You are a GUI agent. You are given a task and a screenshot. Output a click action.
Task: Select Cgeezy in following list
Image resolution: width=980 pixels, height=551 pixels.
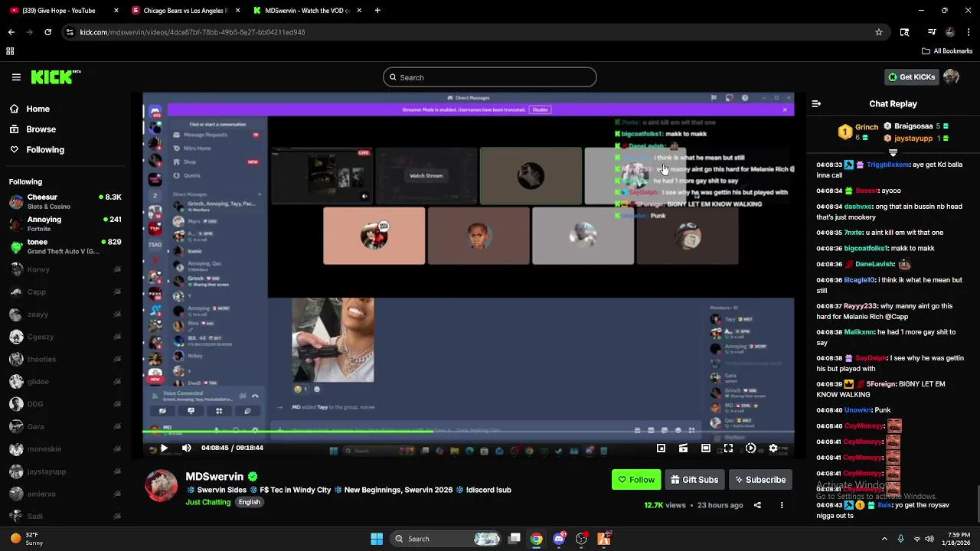(65, 337)
